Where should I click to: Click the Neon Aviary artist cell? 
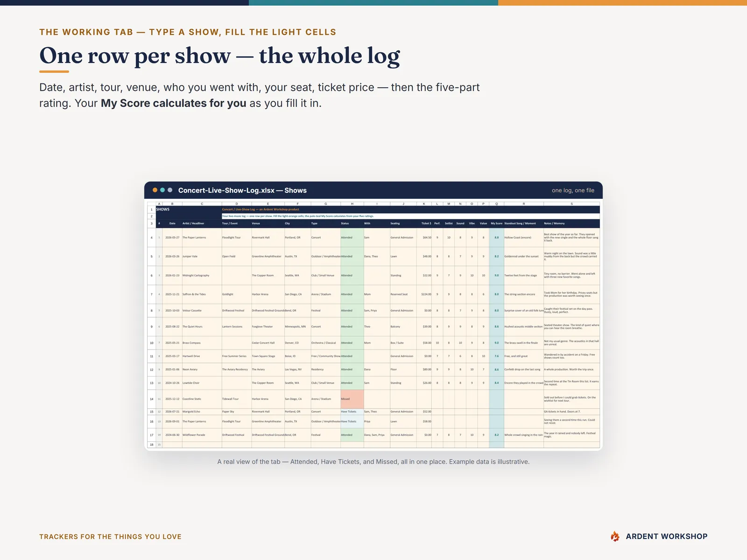(202, 370)
